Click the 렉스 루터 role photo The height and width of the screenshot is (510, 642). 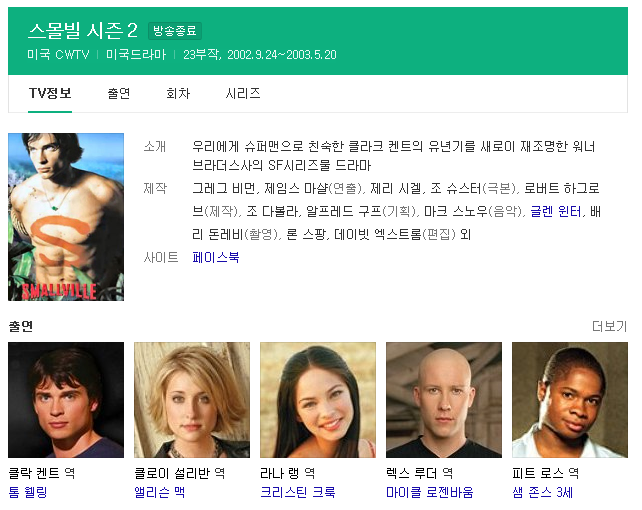[x=444, y=400]
